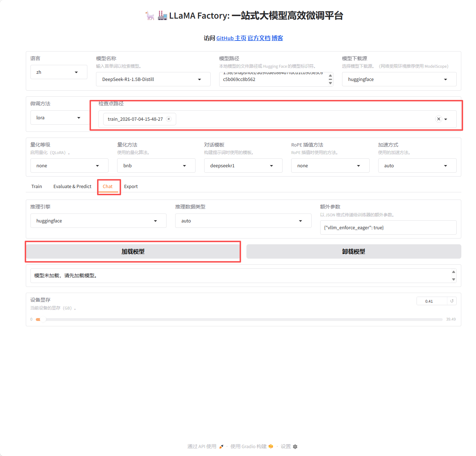This screenshot has height=456, width=476.
Task: Click the 额外参数 JSON input field
Action: [388, 227]
